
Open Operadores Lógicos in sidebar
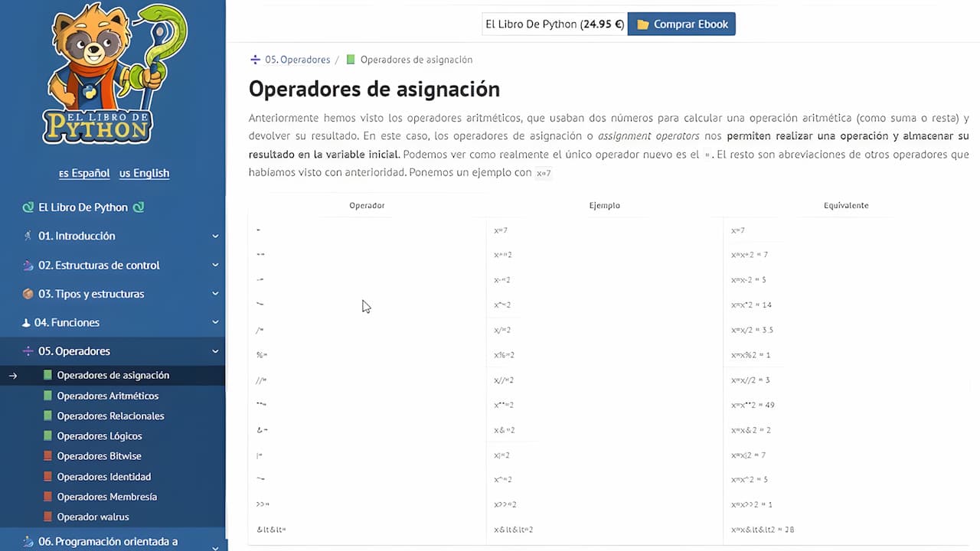99,436
